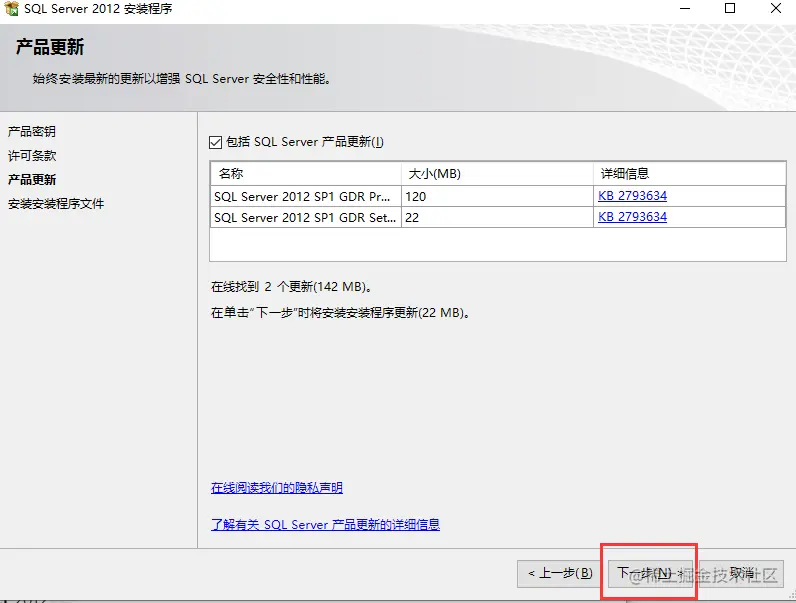
Task: Click the 取消 cancel button
Action: 741,574
